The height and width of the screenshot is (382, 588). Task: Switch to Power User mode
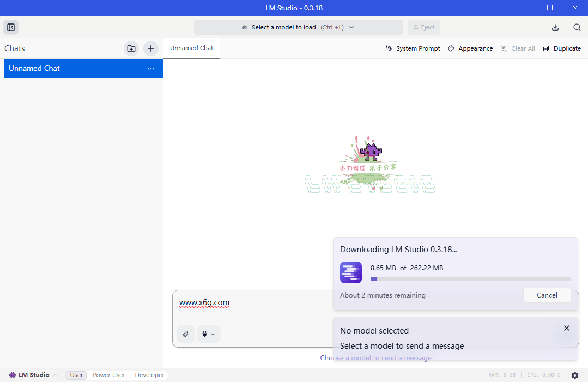[109, 375]
